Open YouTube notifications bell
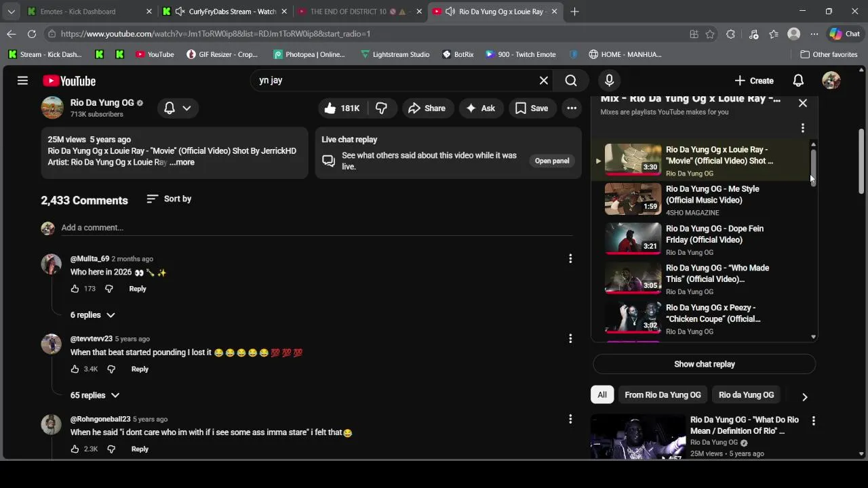 click(798, 81)
